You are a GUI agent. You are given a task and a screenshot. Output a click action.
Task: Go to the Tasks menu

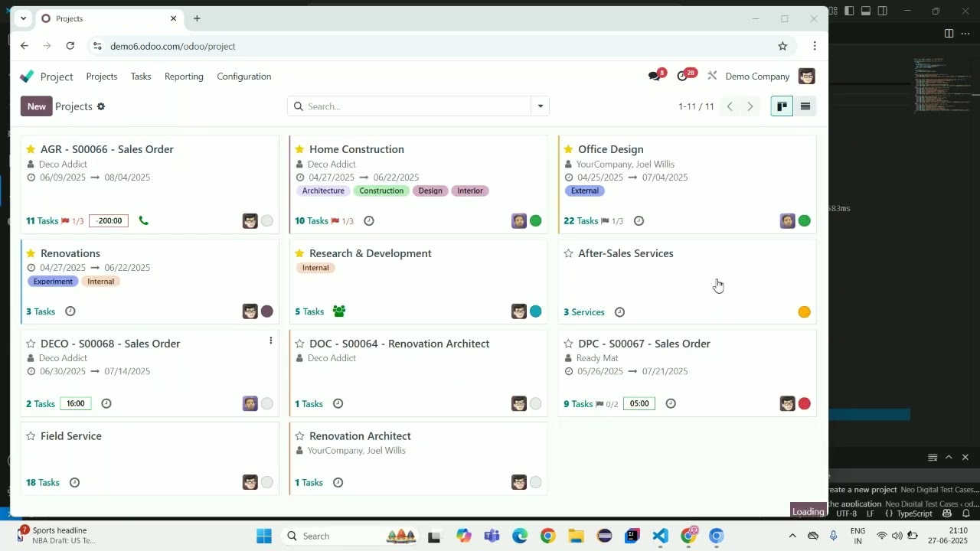pos(141,77)
